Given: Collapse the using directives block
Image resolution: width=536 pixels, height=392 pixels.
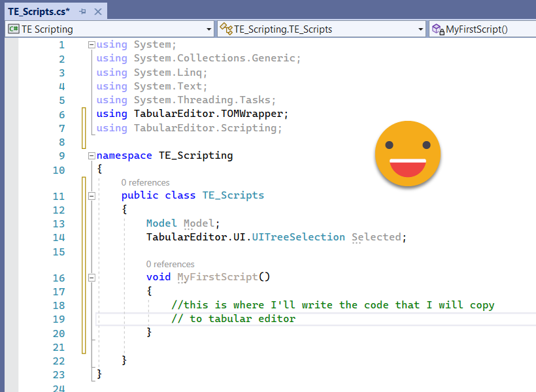Looking at the screenshot, I should (92, 45).
